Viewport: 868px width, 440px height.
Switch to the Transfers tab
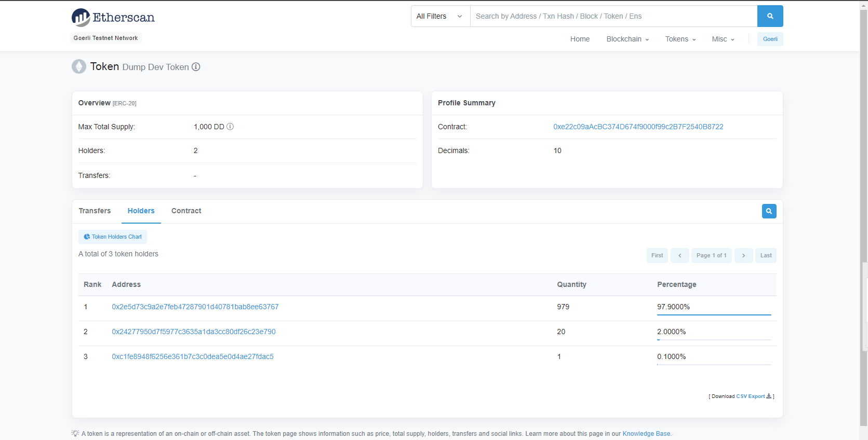coord(95,211)
